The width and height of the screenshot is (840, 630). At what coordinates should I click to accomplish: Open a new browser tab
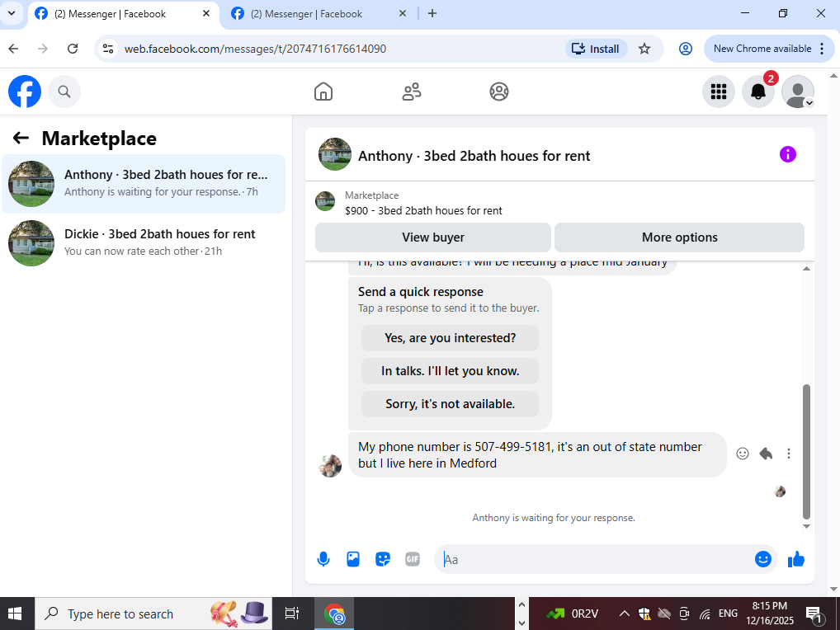coord(432,14)
